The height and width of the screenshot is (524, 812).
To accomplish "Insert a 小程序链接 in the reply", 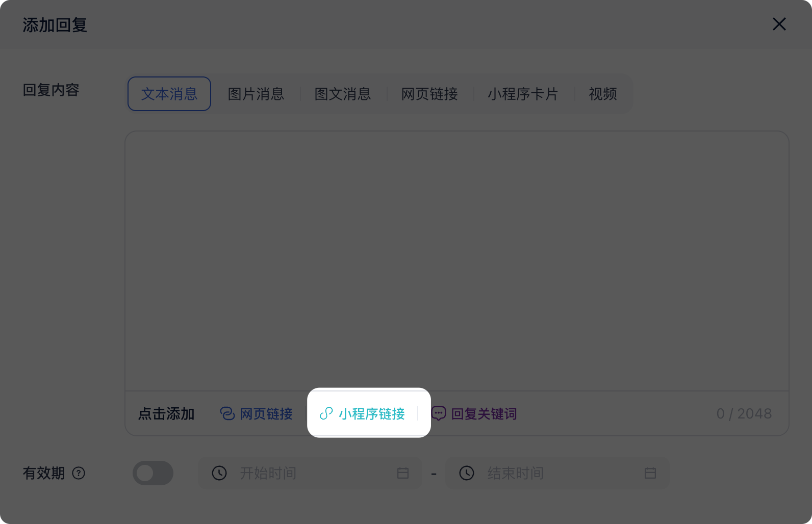I will tap(362, 413).
